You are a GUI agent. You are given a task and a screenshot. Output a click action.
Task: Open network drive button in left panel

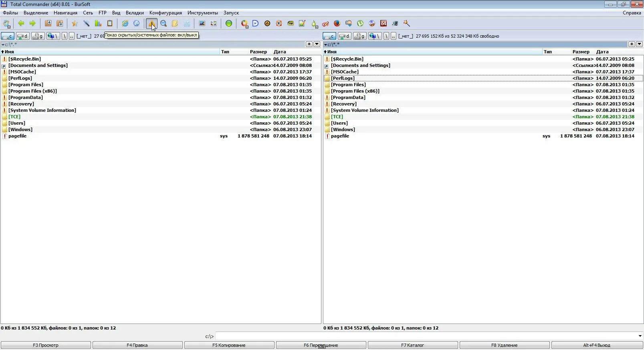click(53, 36)
